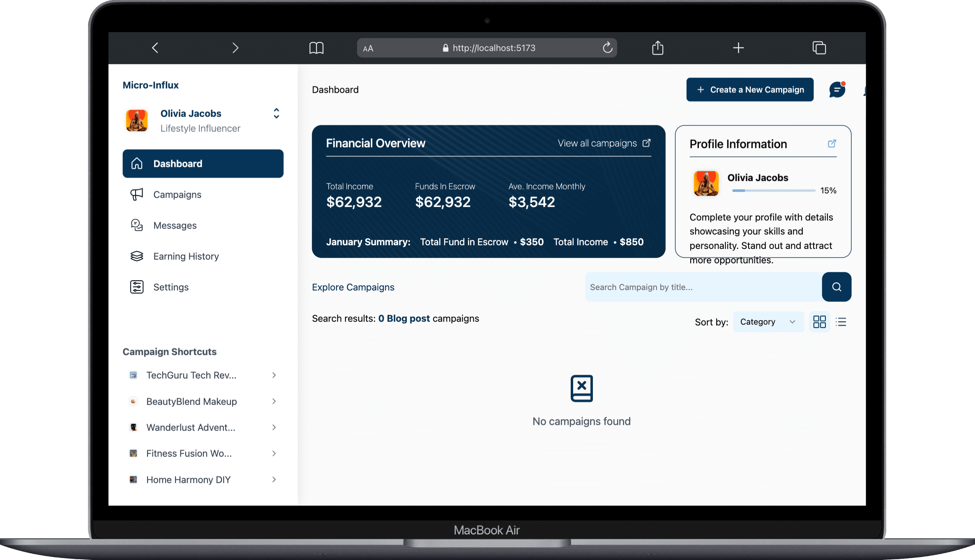975x560 pixels.
Task: Click the browser tabs overview icon
Action: point(819,48)
